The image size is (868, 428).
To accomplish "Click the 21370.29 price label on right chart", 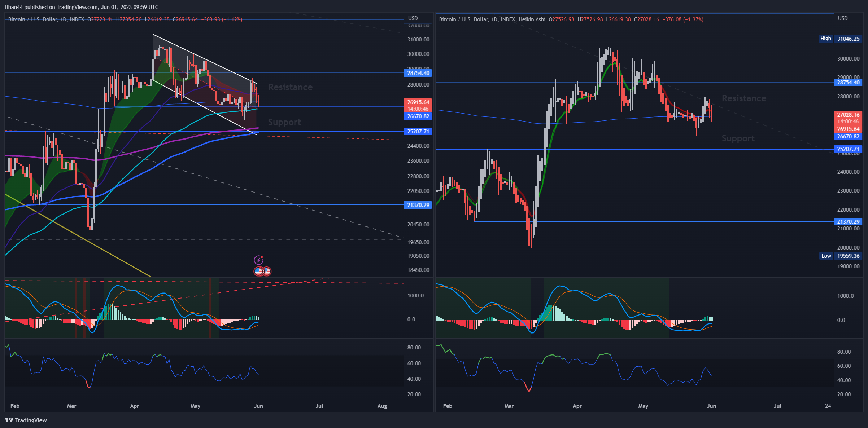I will (x=848, y=222).
